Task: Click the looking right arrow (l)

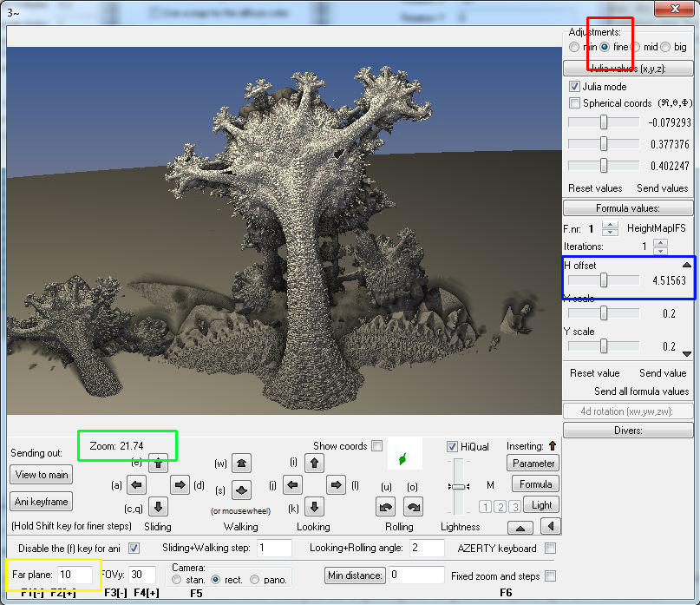Action: click(336, 485)
